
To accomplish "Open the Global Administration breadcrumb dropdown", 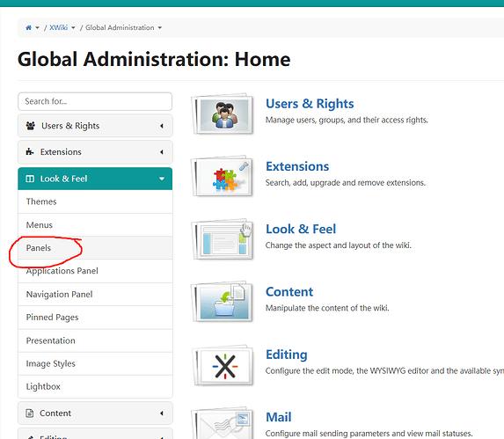I will click(160, 28).
